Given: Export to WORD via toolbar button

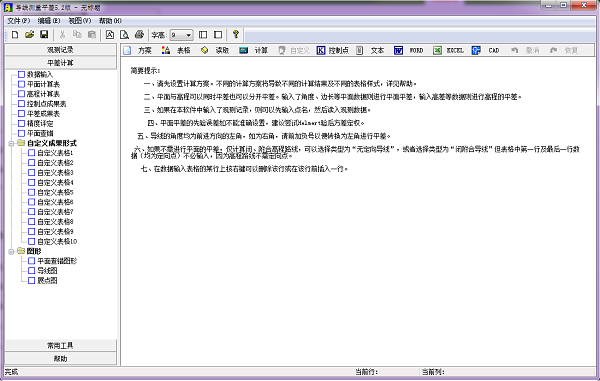Looking at the screenshot, I should (x=409, y=50).
